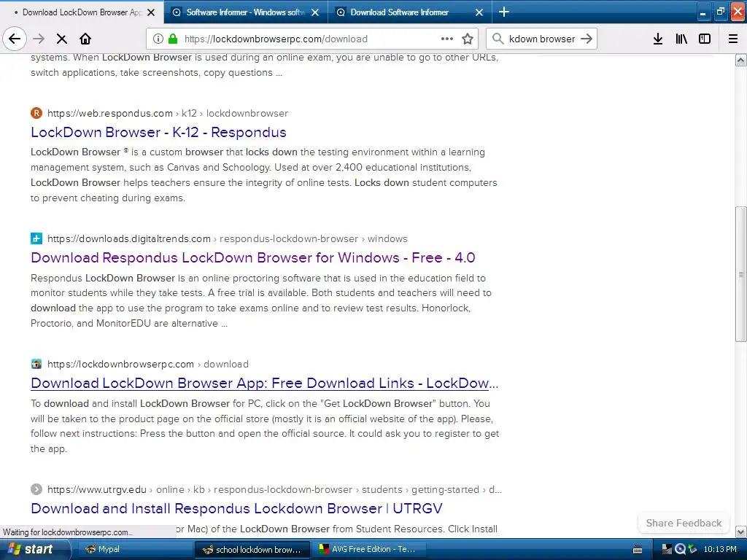Close the Download Software Informer tab

click(x=479, y=12)
